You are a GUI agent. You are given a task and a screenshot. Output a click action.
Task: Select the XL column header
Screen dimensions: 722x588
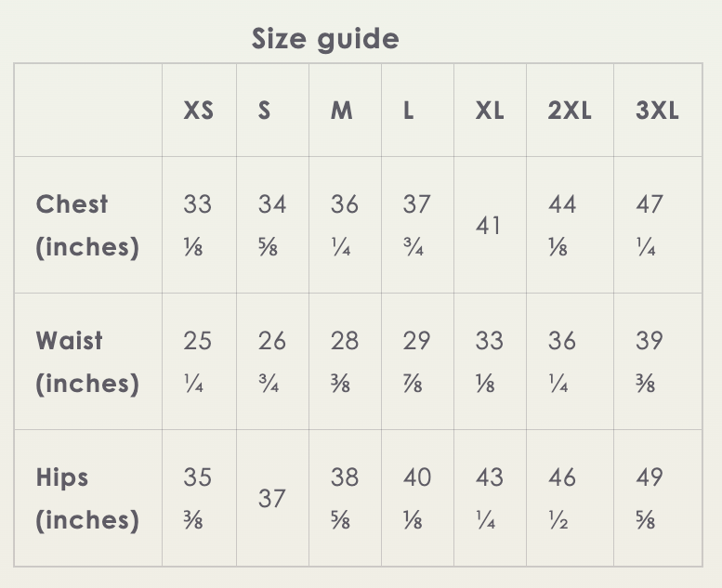pyautogui.click(x=490, y=111)
